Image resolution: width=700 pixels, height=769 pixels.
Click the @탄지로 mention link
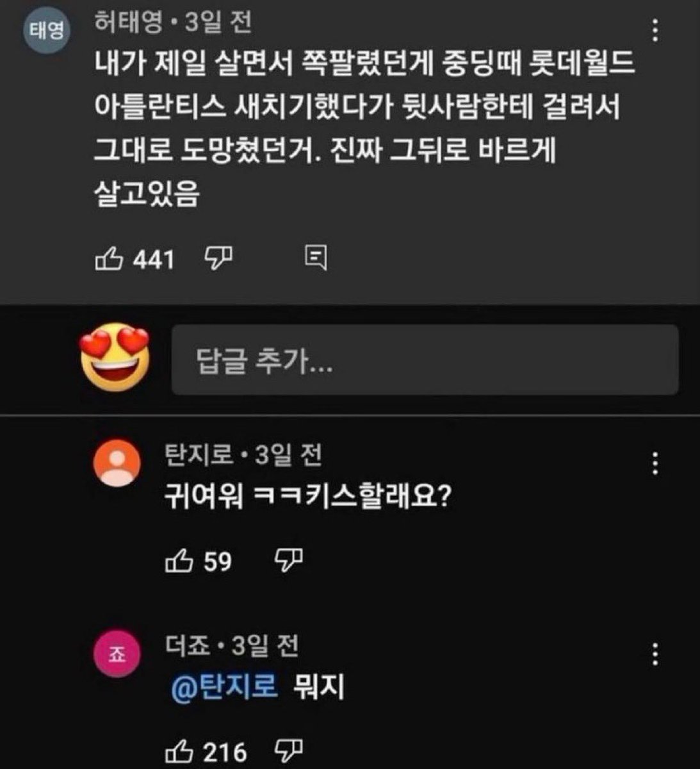coord(224,688)
